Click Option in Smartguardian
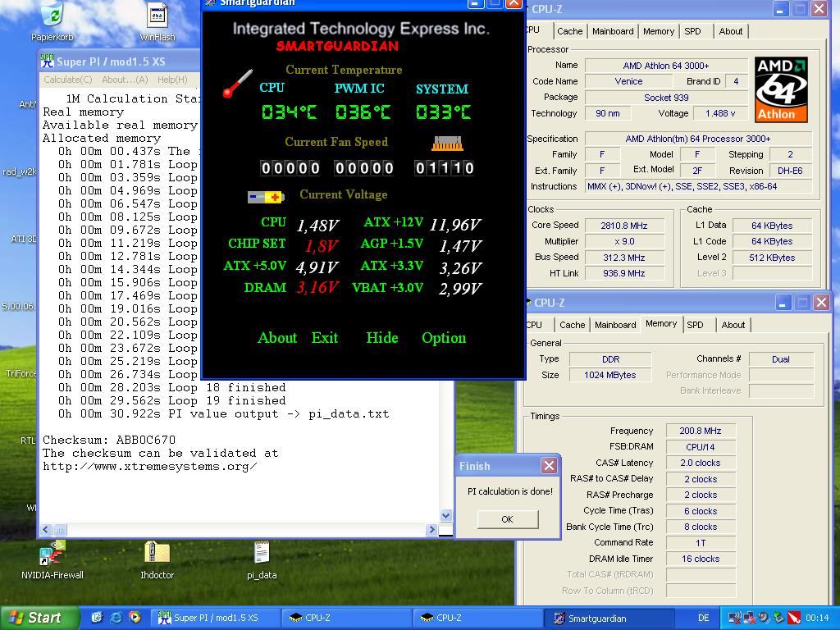 (444, 338)
